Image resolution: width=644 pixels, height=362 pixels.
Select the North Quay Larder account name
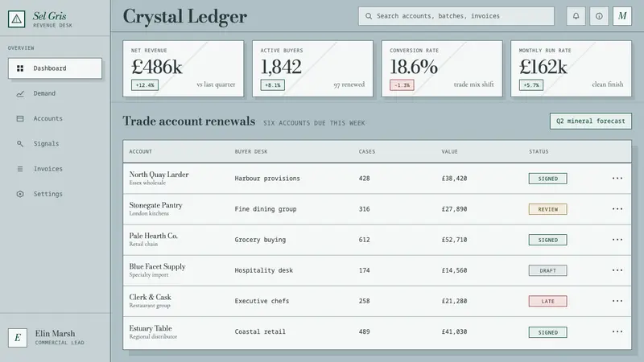tap(159, 175)
